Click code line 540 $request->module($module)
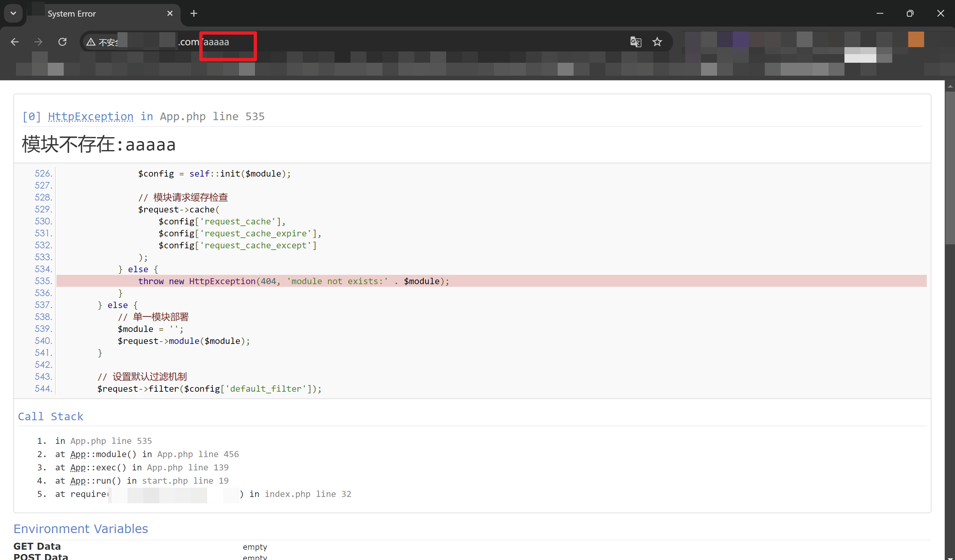Viewport: 955px width, 560px height. point(184,341)
